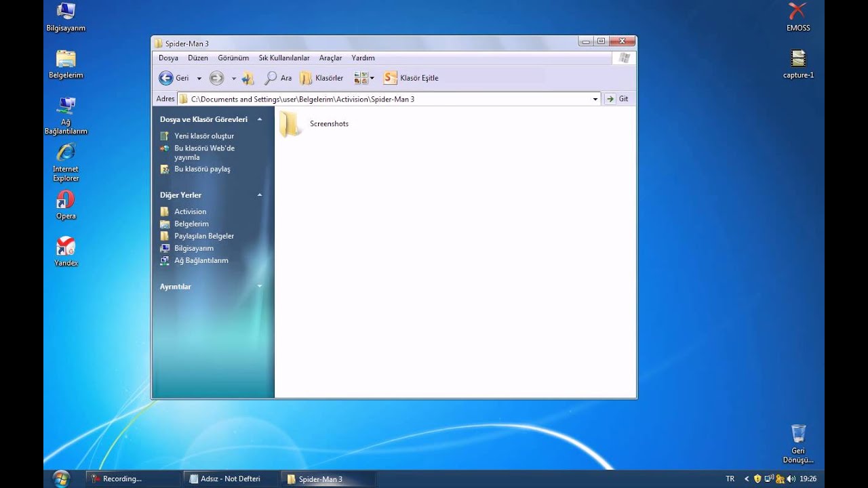
Task: Open the forward history dropdown arrow
Action: point(234,79)
